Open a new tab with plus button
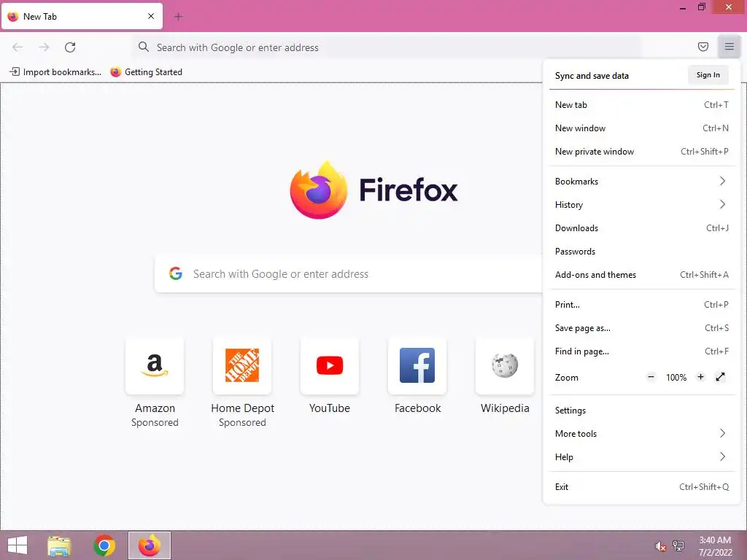This screenshot has width=747, height=560. pos(178,17)
